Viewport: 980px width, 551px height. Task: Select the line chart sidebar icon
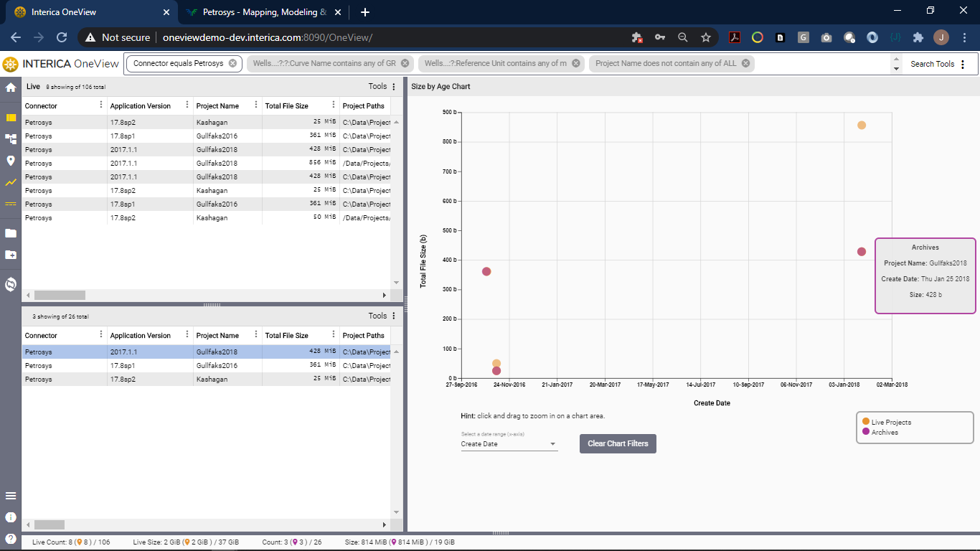11,182
